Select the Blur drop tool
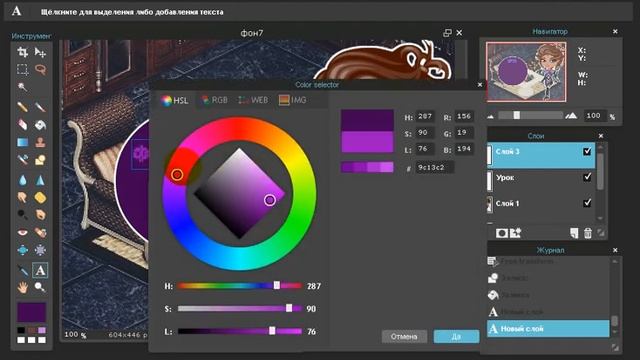Viewport: 640px width, 360px height. [22, 180]
